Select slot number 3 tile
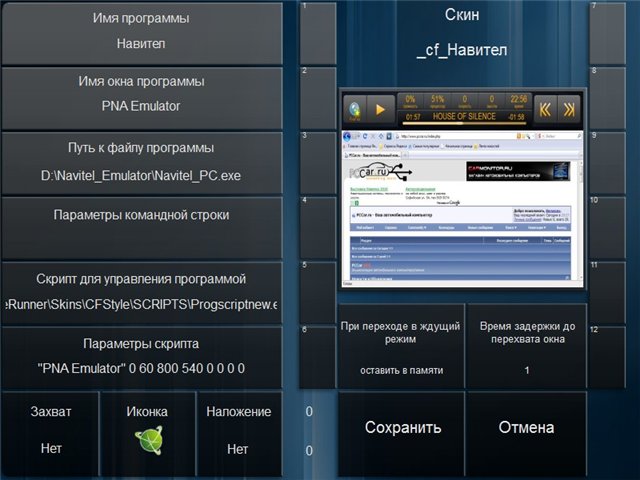This screenshot has width=640, height=480. click(x=317, y=162)
